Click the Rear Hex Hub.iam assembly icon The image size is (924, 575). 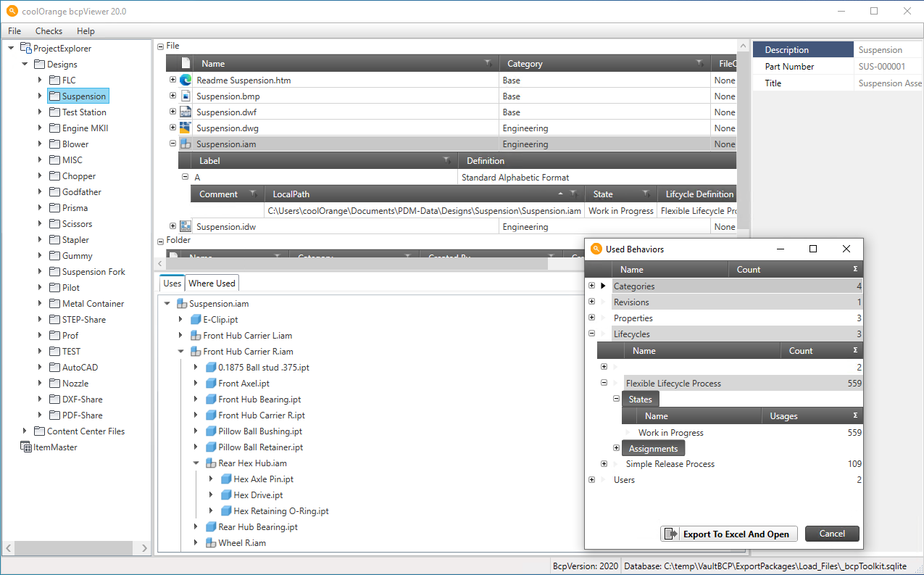tap(211, 463)
